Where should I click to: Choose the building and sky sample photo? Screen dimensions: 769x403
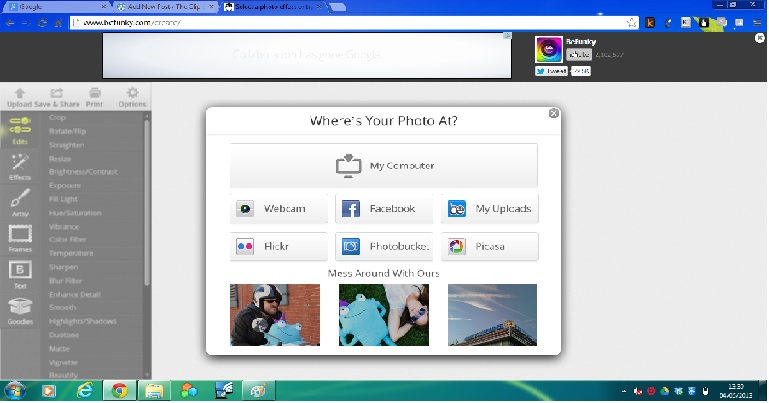pos(492,314)
